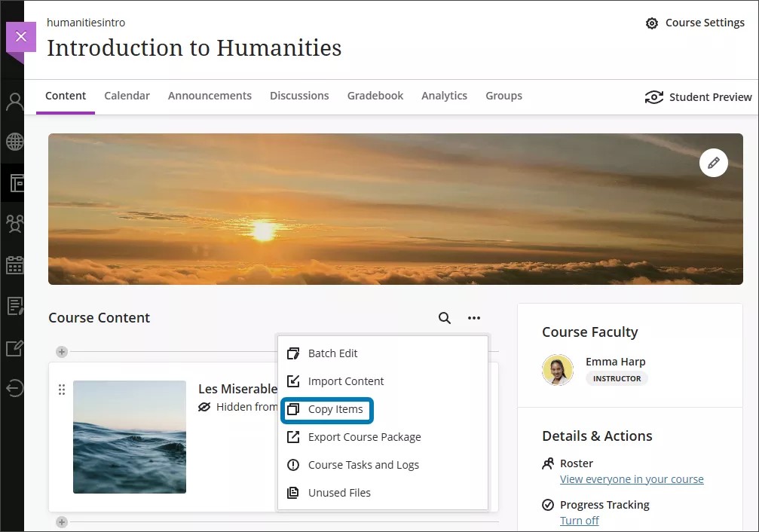Switch to the Gradebook tab
This screenshot has height=532, width=759.
375,96
